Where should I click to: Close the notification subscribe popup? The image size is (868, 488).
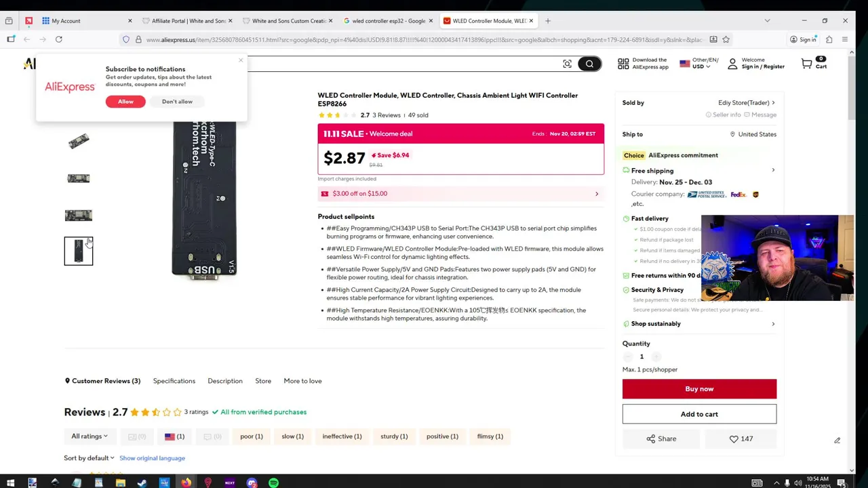pos(241,60)
